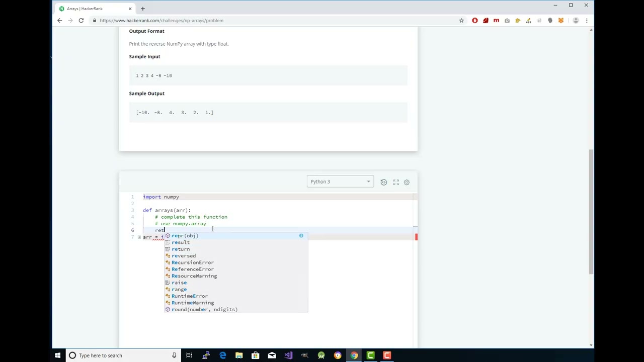Image resolution: width=644 pixels, height=362 pixels.
Task: Open Visual Studio from the taskbar
Action: (x=288, y=355)
